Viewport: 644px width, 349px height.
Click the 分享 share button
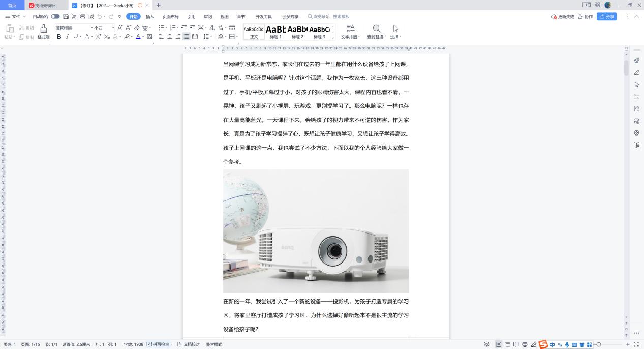(606, 16)
